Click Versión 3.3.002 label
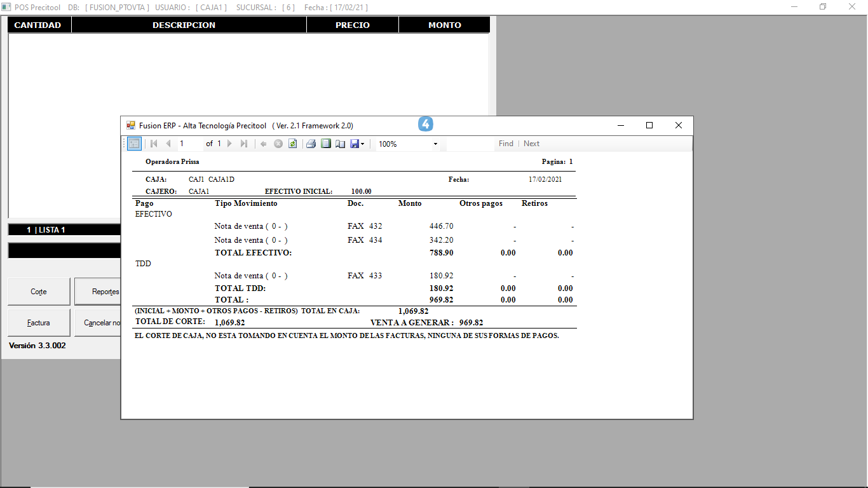Viewport: 868px width, 488px height. click(37, 346)
